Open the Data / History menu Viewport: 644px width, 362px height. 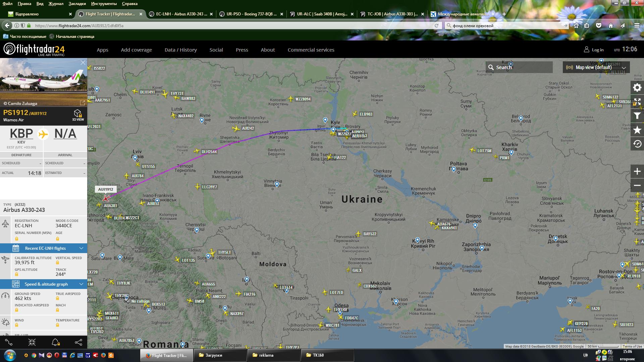[180, 50]
